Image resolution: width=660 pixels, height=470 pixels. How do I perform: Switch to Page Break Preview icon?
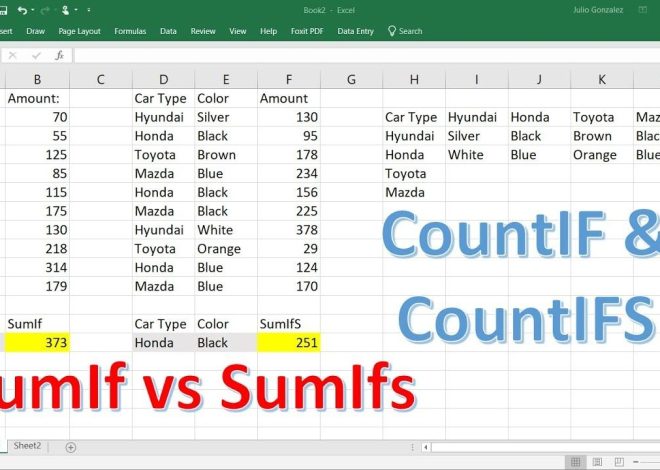(619, 462)
